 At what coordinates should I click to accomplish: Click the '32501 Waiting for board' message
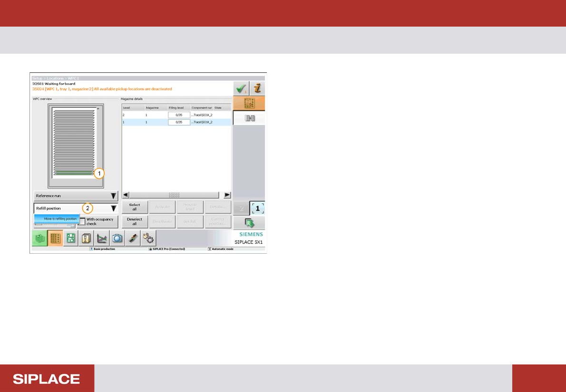(x=54, y=84)
